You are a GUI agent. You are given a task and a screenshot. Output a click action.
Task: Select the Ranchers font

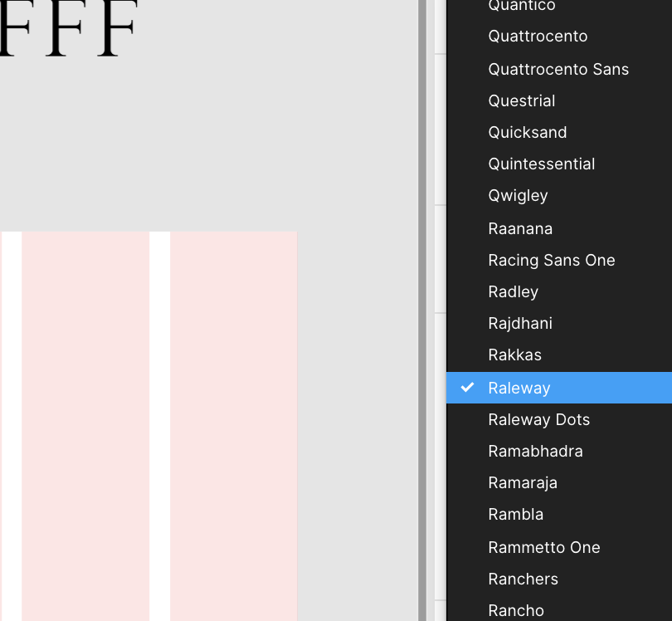(x=523, y=579)
